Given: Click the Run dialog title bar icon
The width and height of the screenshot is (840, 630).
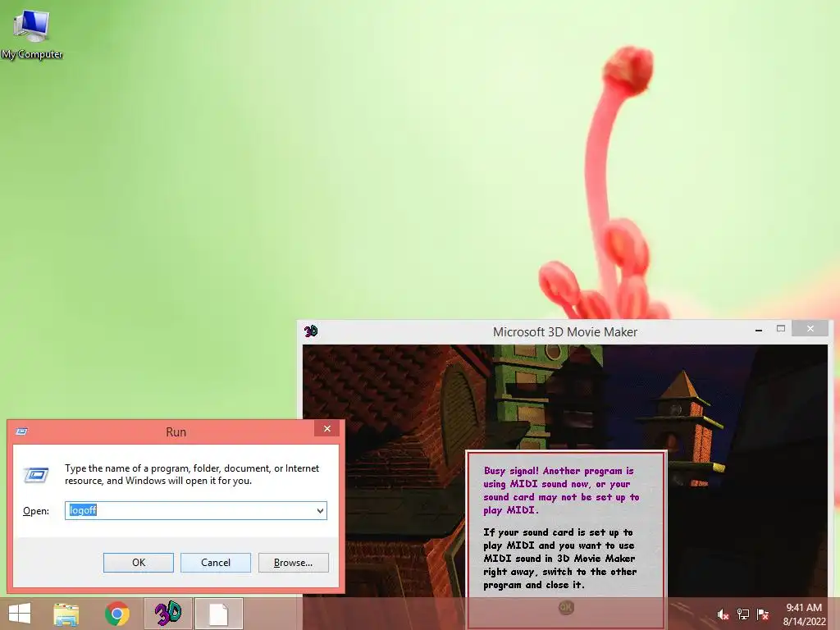Looking at the screenshot, I should [x=21, y=431].
